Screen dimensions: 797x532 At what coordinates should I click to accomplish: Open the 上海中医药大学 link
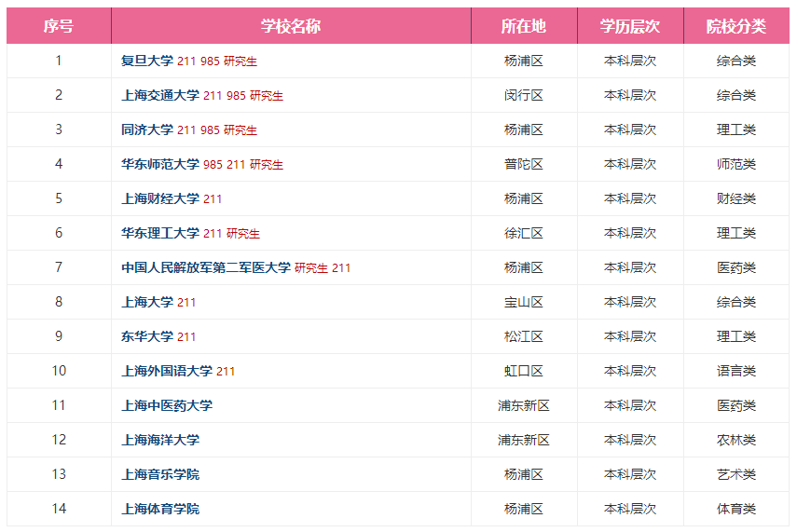pos(166,405)
